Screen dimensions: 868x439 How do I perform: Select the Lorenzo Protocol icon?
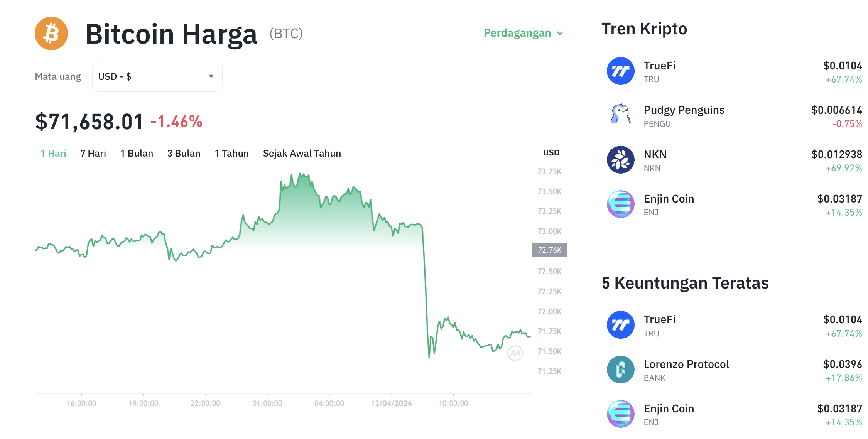pos(620,369)
